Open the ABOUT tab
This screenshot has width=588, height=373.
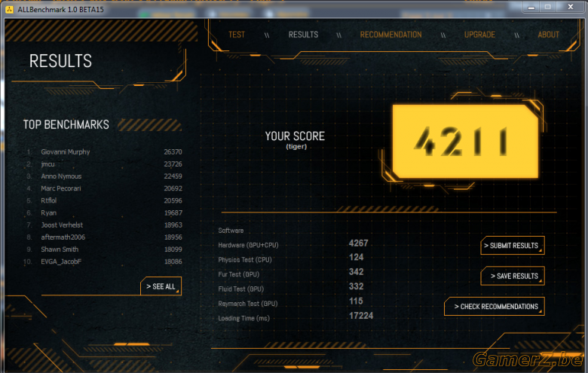(x=548, y=35)
